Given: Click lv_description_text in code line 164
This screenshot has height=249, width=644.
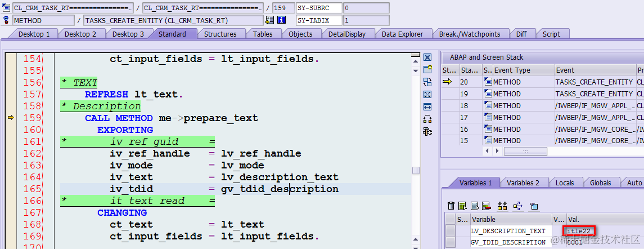Looking at the screenshot, I should pos(280,177).
